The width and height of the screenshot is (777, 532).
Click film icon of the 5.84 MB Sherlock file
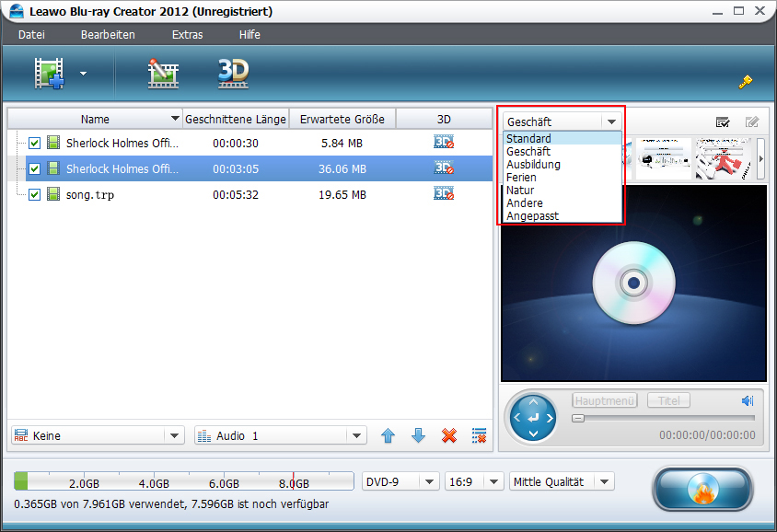tap(53, 143)
